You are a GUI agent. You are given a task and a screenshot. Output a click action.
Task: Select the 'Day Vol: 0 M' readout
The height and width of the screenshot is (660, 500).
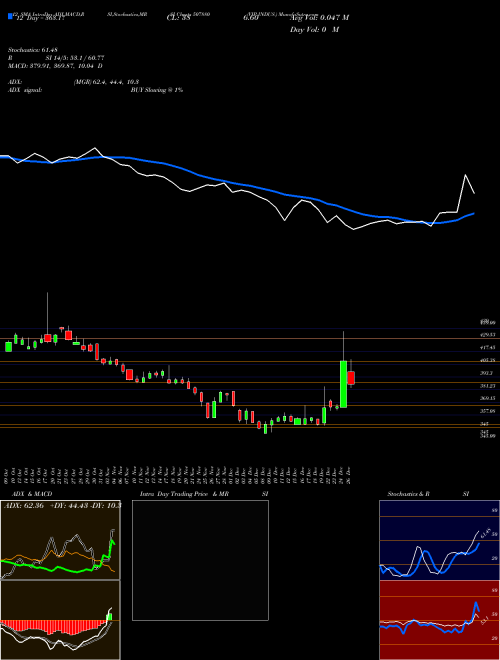(314, 30)
